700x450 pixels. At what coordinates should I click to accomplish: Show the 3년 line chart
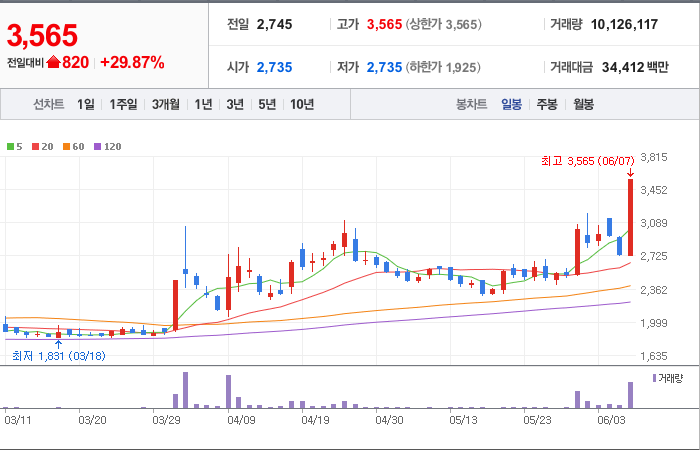click(x=235, y=104)
